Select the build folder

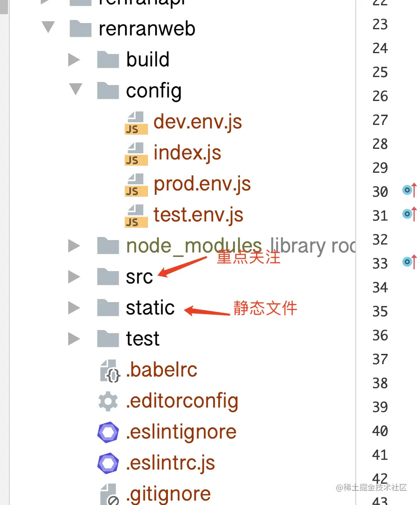click(148, 60)
